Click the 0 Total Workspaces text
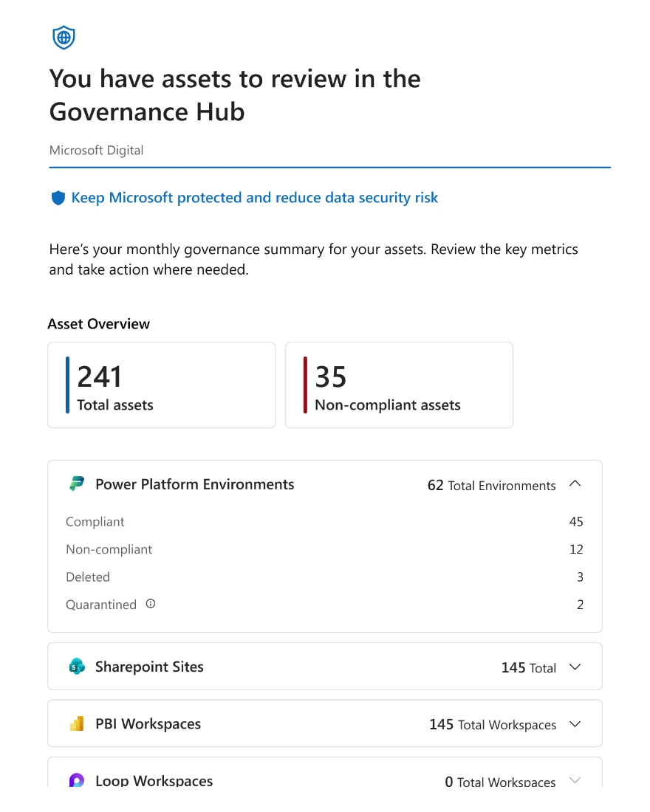 point(500,781)
